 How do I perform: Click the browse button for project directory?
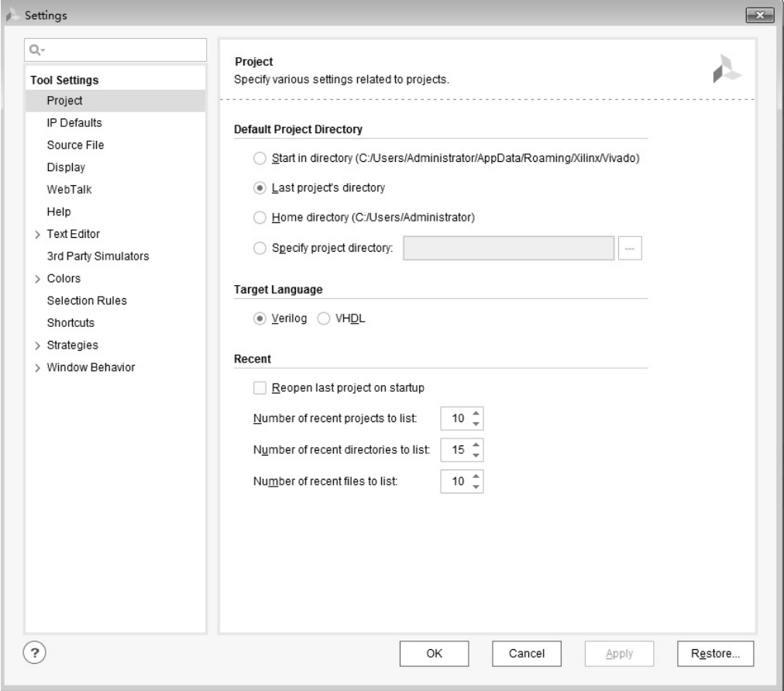point(631,249)
